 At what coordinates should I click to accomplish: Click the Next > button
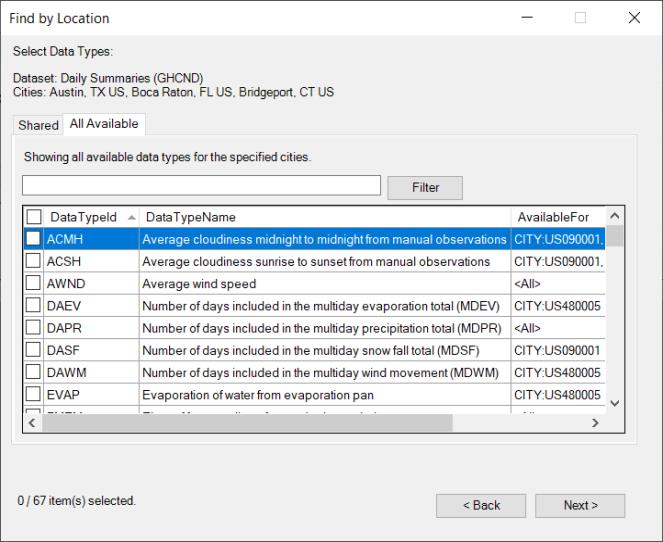coord(580,505)
